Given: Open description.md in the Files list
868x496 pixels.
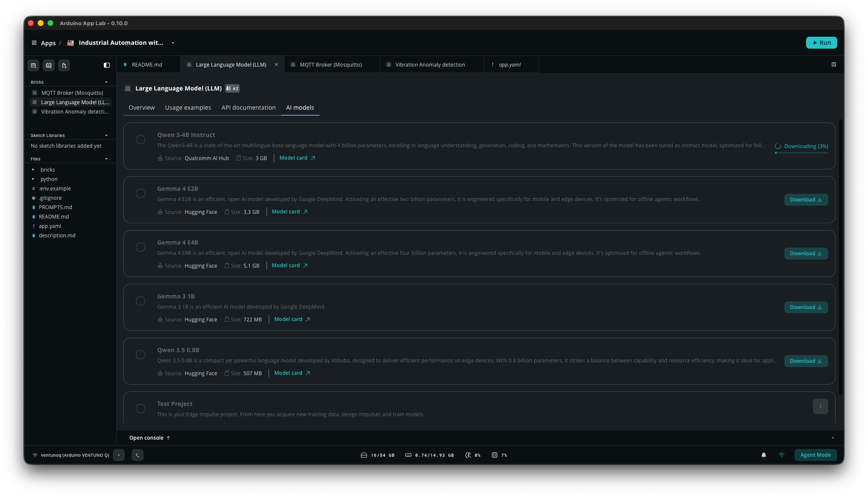Looking at the screenshot, I should (x=57, y=236).
